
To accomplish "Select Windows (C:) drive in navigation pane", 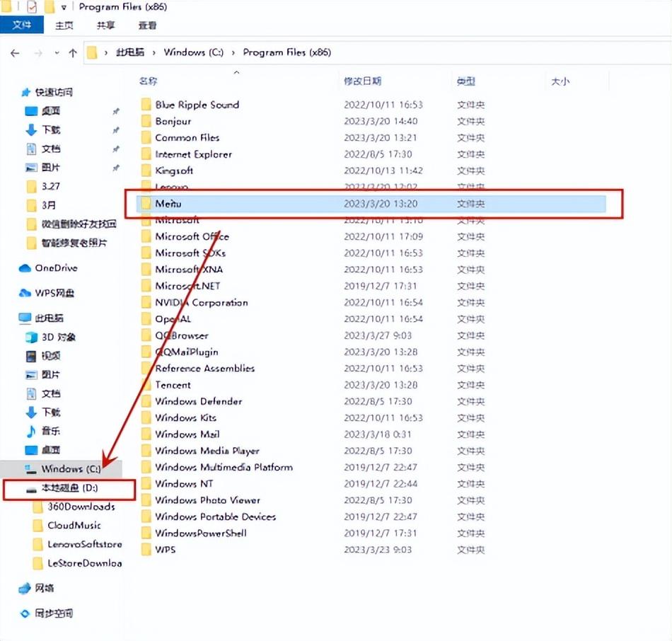I will coord(63,469).
